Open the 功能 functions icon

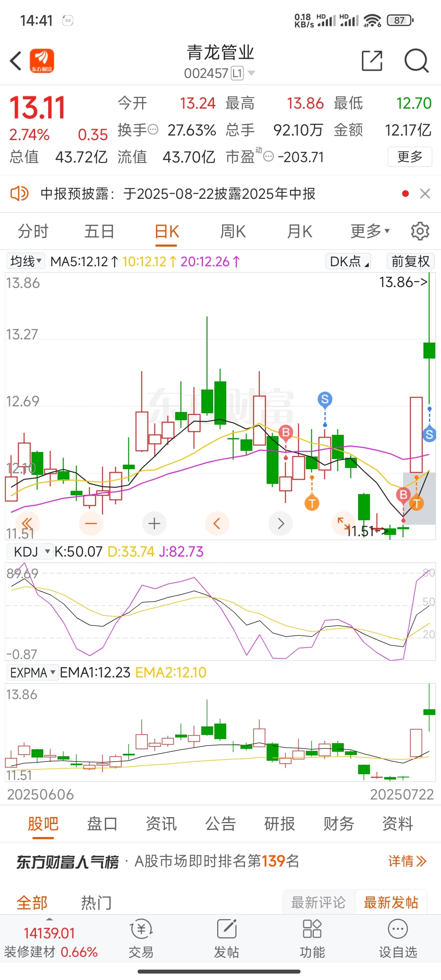[312, 939]
